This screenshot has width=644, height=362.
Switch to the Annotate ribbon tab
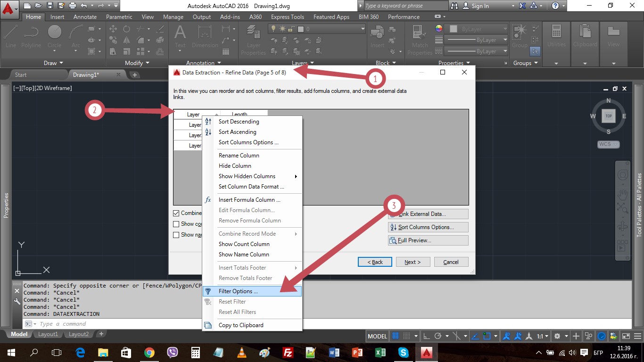click(x=85, y=17)
